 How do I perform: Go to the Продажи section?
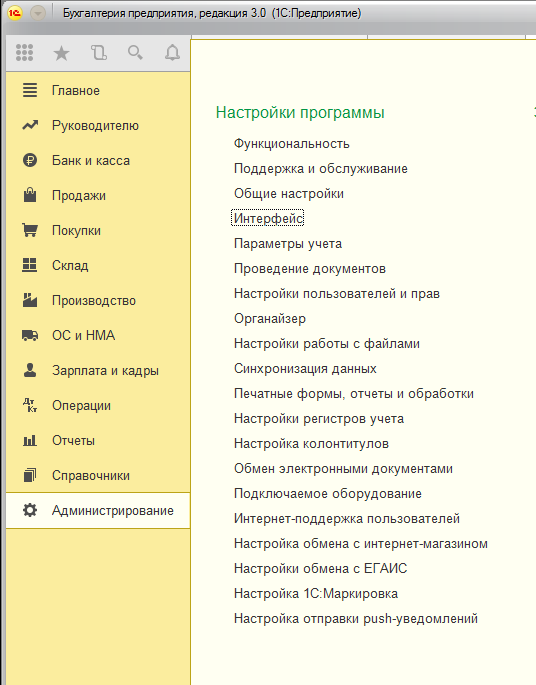[98, 195]
